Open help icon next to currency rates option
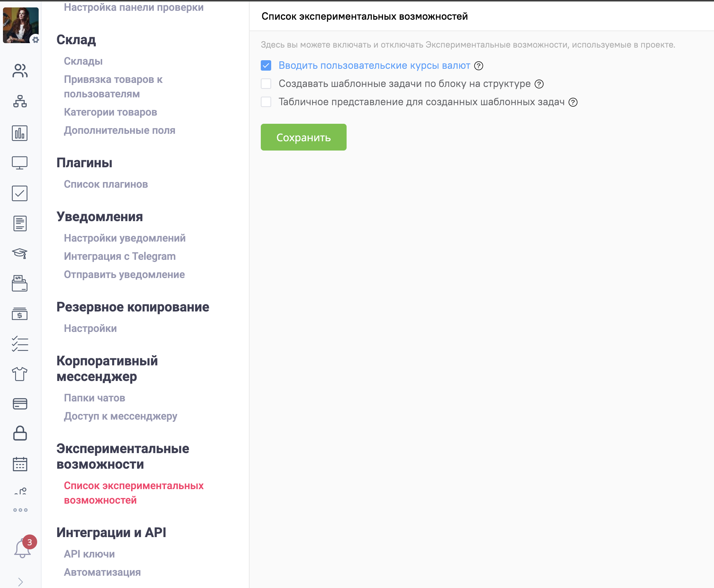Viewport: 714px width, 588px height. 479,66
